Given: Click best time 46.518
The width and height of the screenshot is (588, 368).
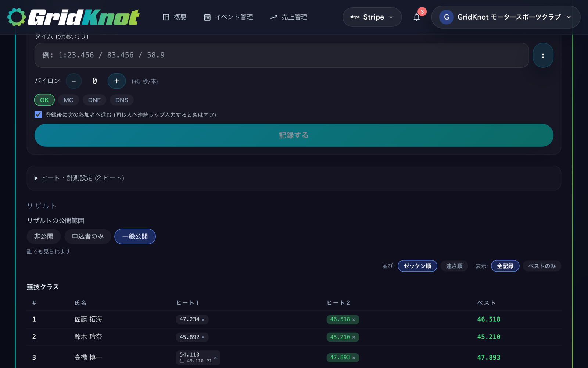Looking at the screenshot, I should [x=489, y=319].
